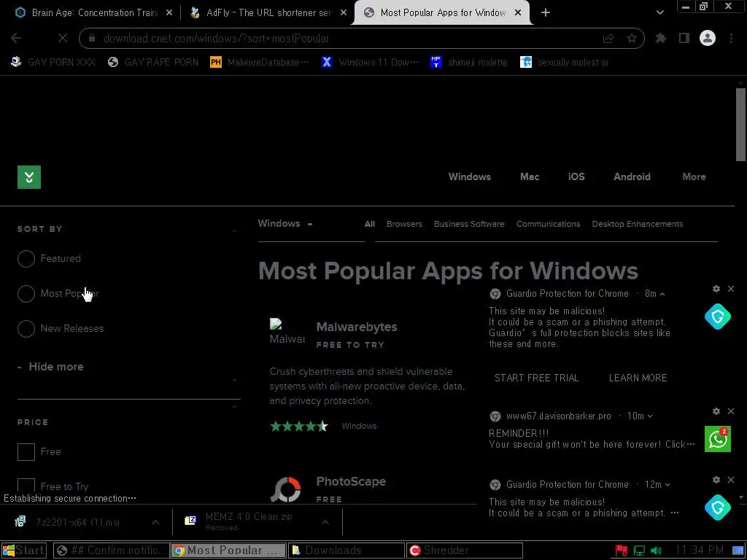Click the green CNET Download logo icon
The height and width of the screenshot is (560, 747).
pyautogui.click(x=29, y=177)
